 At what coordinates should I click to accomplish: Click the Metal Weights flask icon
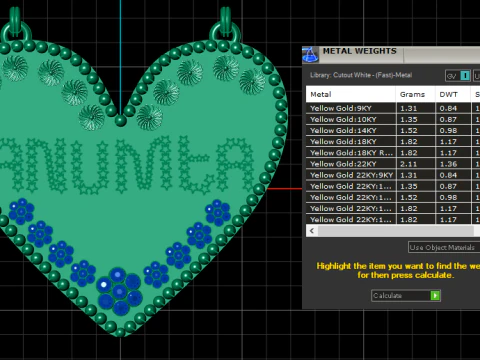click(x=310, y=55)
